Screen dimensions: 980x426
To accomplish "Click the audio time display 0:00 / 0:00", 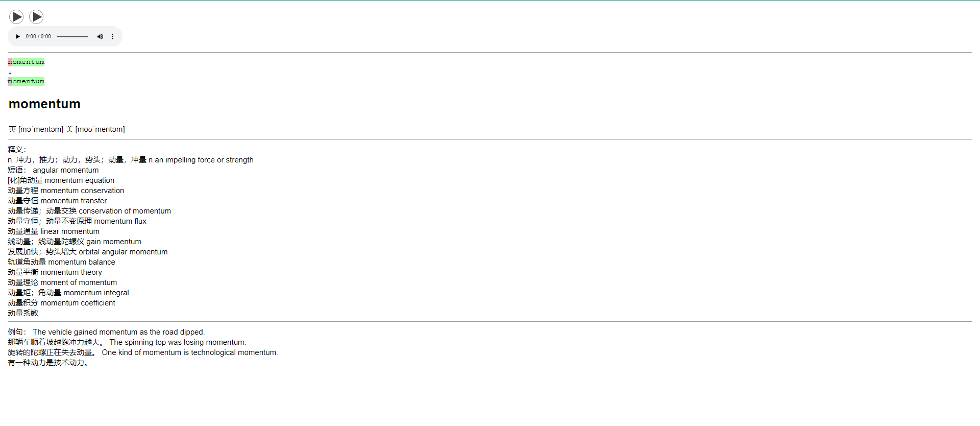I will (38, 36).
